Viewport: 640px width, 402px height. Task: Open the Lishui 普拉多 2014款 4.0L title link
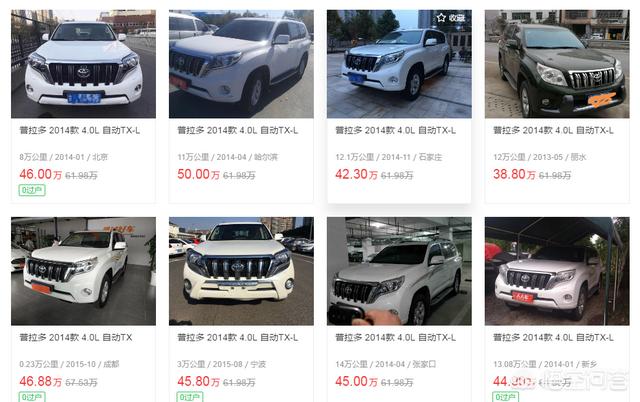[553, 131]
